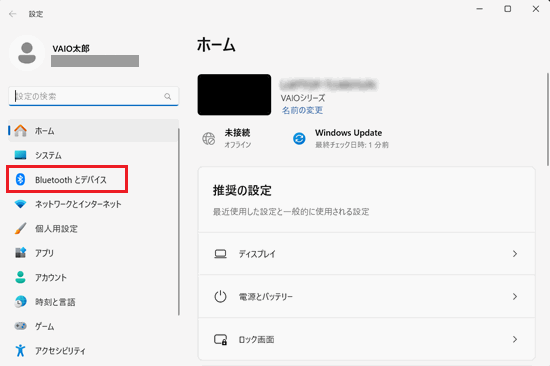550x366 pixels.
Task: Click the 最終チェック日時 text
Action: click(352, 145)
